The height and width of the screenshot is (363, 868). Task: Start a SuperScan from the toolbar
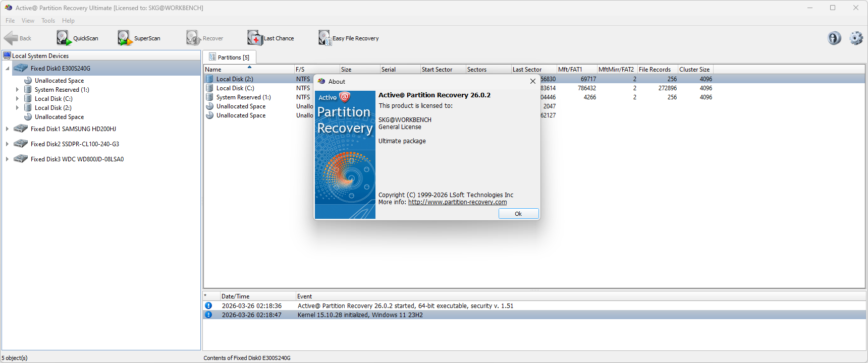point(139,38)
